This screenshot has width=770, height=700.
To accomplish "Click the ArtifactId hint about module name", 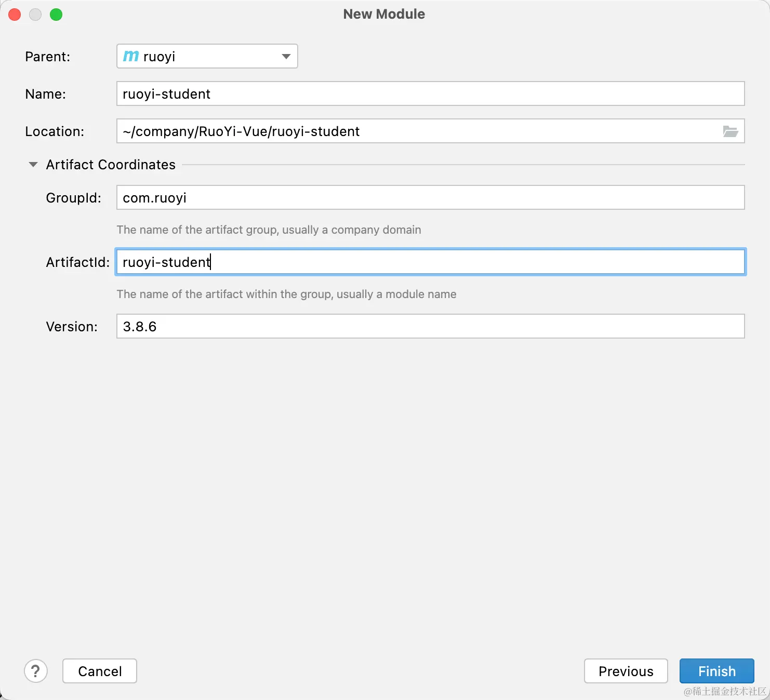I will (286, 294).
